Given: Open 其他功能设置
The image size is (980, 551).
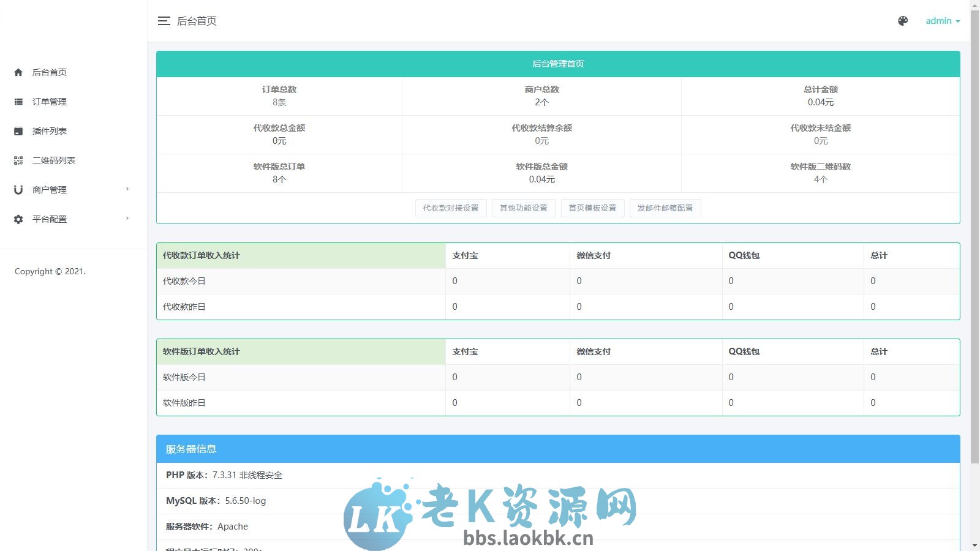Looking at the screenshot, I should [524, 208].
